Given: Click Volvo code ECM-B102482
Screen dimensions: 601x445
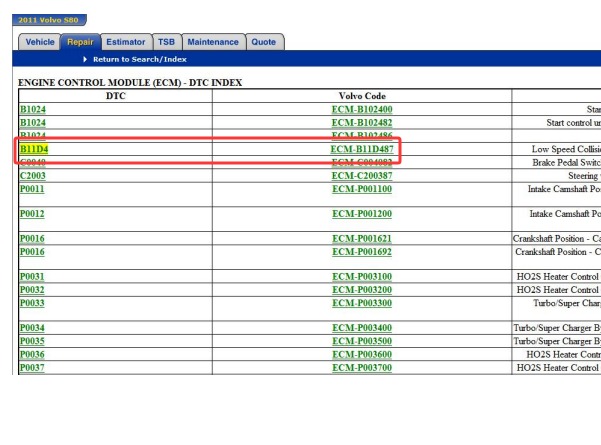Looking at the screenshot, I should pos(362,123).
